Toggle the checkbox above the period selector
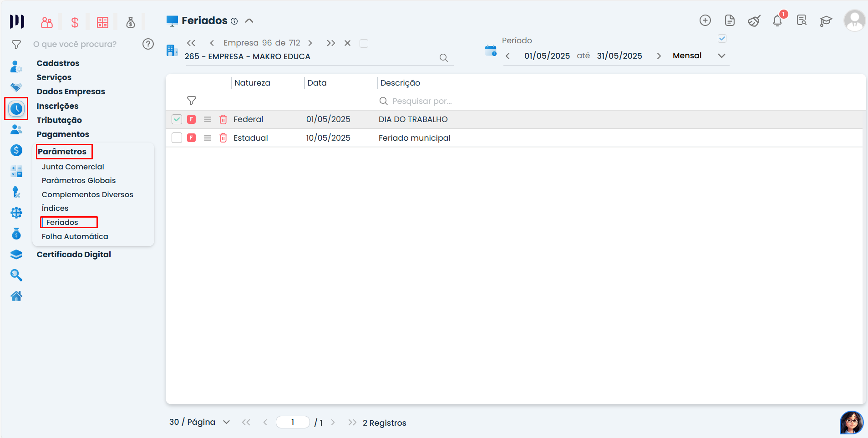 point(722,39)
